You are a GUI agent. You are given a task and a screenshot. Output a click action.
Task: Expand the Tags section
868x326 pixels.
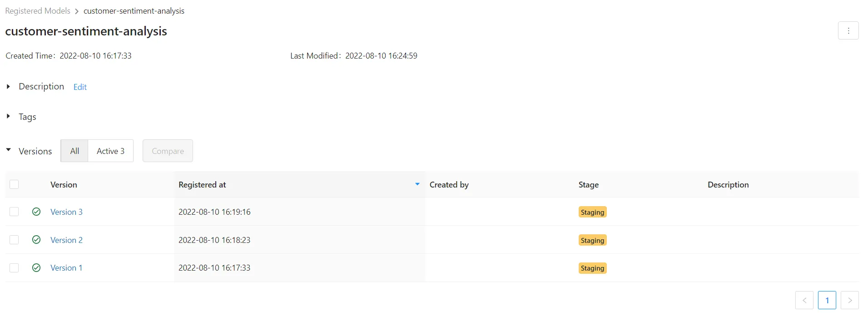(x=8, y=116)
